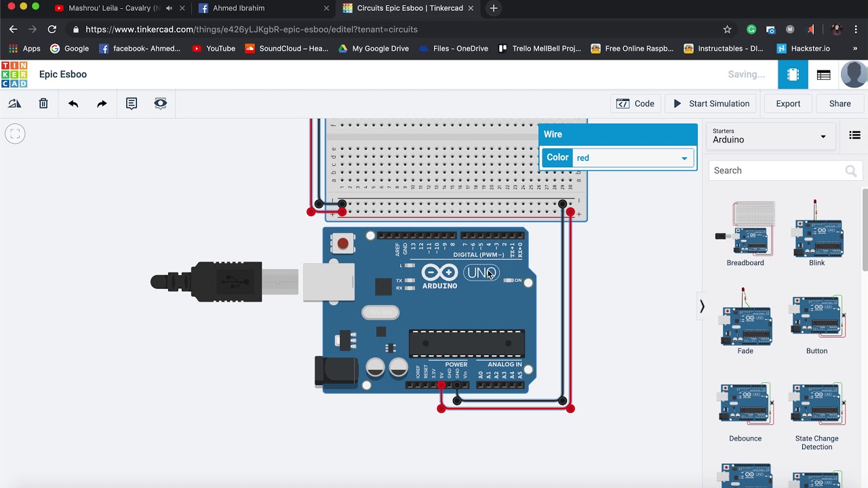Click the components Search field
The width and height of the screenshot is (868, 488).
point(775,171)
